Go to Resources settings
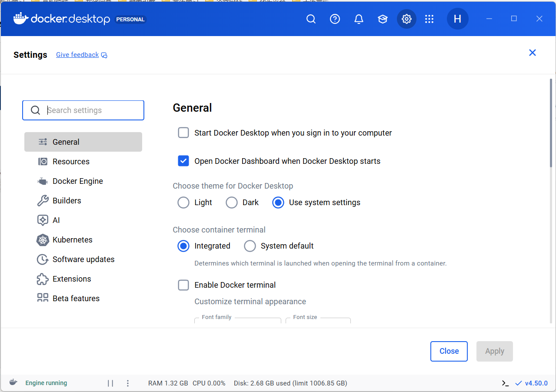This screenshot has height=392, width=556. [x=71, y=161]
